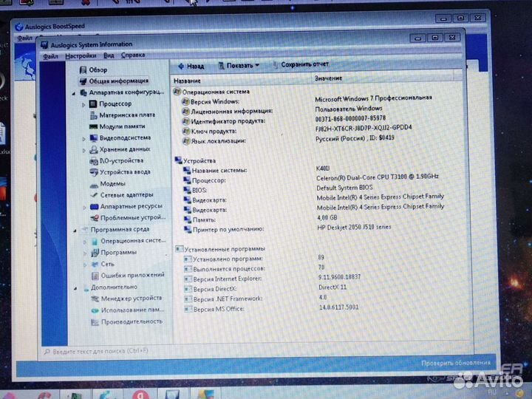The height and width of the screenshot is (399, 532).
Task: Open Файл menu in BoostSpeed window
Action: [25, 38]
